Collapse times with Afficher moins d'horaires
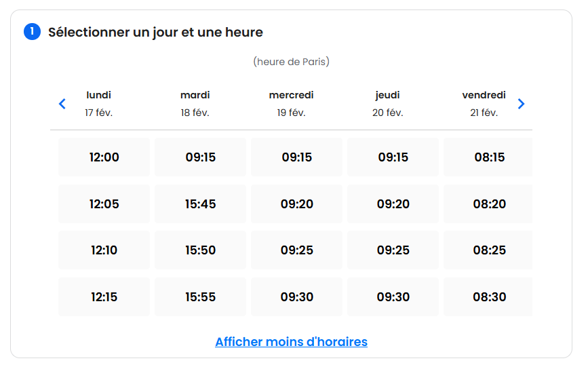 (292, 342)
